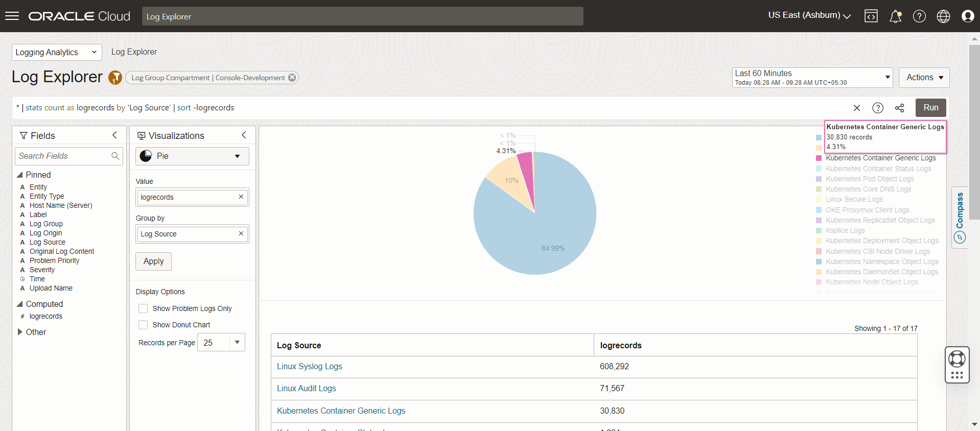Open the hamburger navigation menu

[x=12, y=16]
